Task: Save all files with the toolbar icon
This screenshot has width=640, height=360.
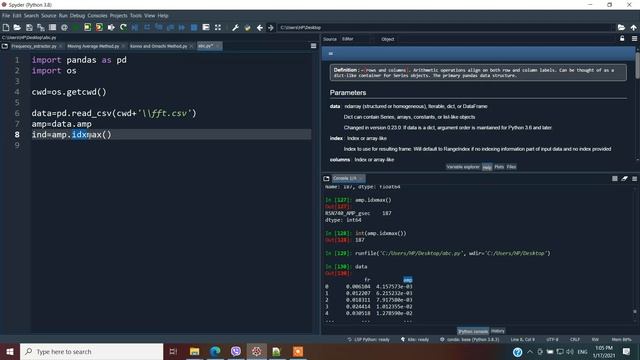Action: click(41, 27)
